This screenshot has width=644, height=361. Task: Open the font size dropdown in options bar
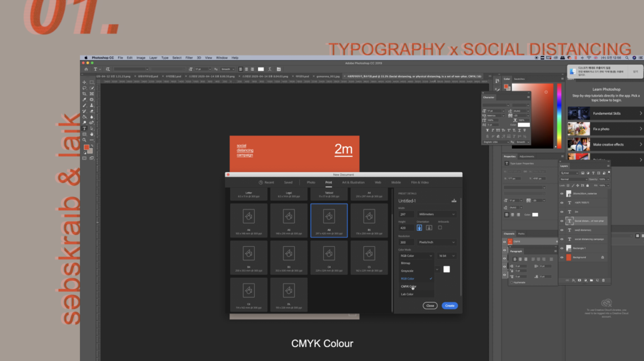[209, 69]
